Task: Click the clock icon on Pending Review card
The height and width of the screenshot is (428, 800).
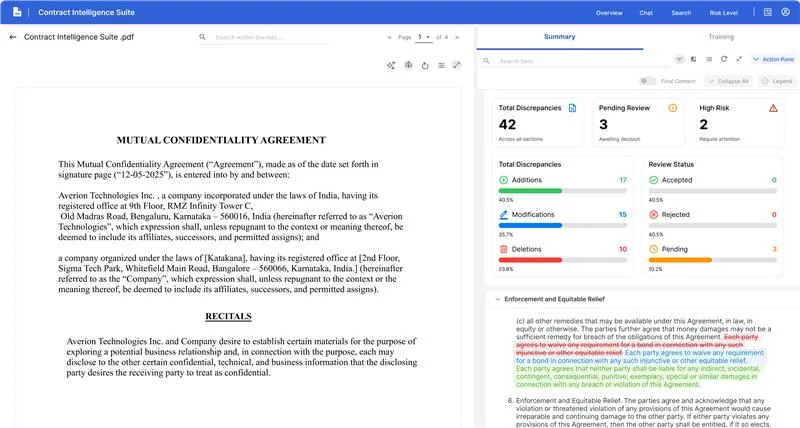Action: [673, 108]
